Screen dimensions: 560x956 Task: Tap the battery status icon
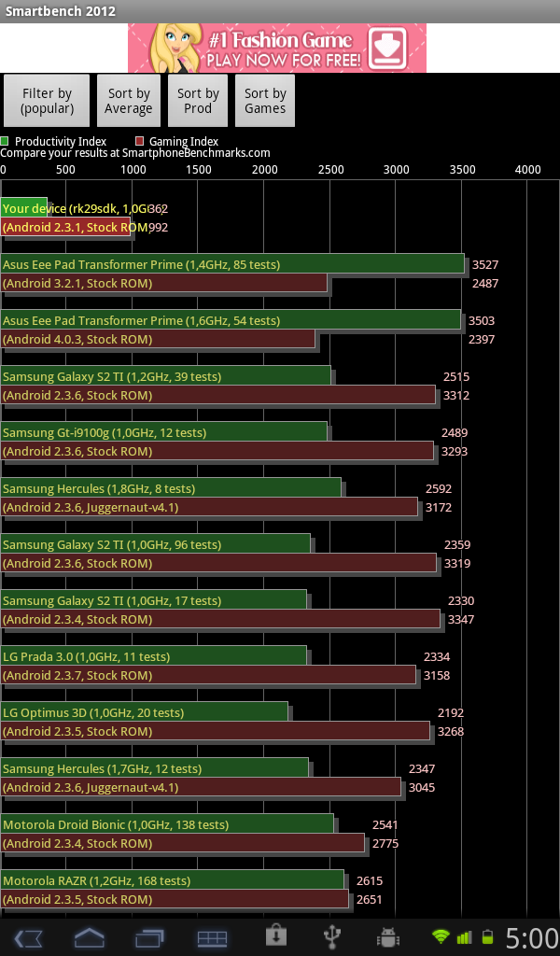[487, 937]
